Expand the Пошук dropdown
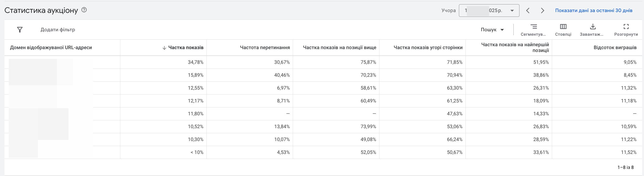 point(492,30)
